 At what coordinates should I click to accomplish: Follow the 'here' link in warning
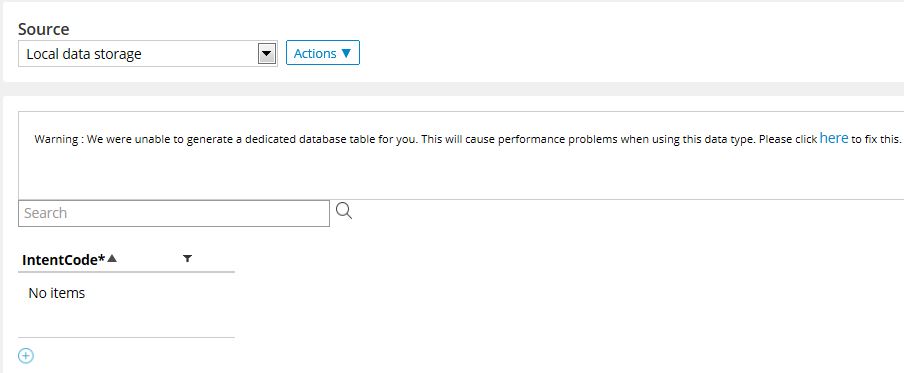834,138
